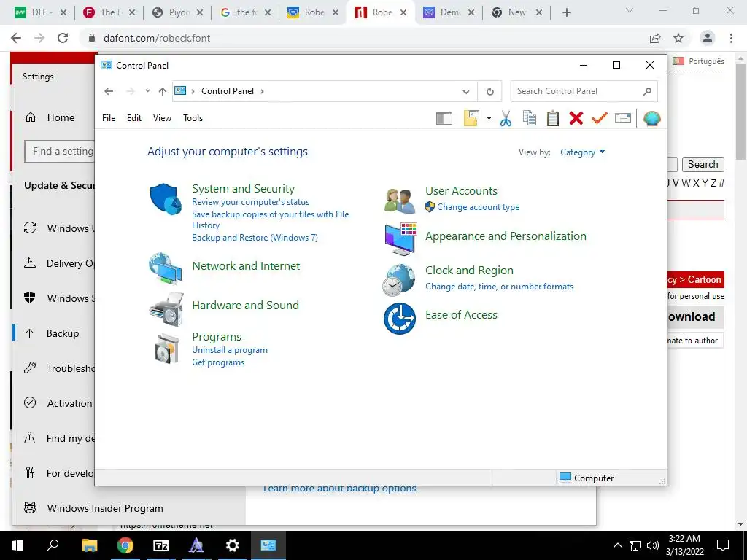
Task: Open the View menu
Action: click(162, 118)
